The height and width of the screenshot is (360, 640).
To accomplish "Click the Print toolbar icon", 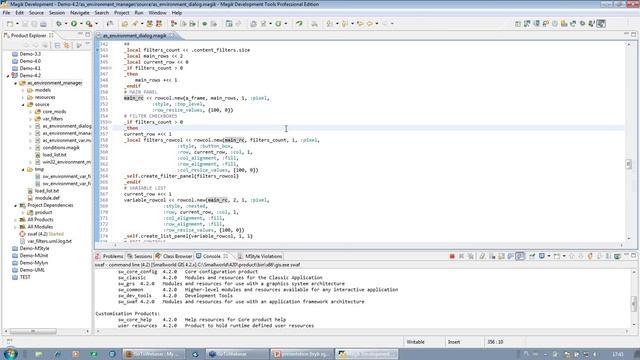I will pos(43,24).
